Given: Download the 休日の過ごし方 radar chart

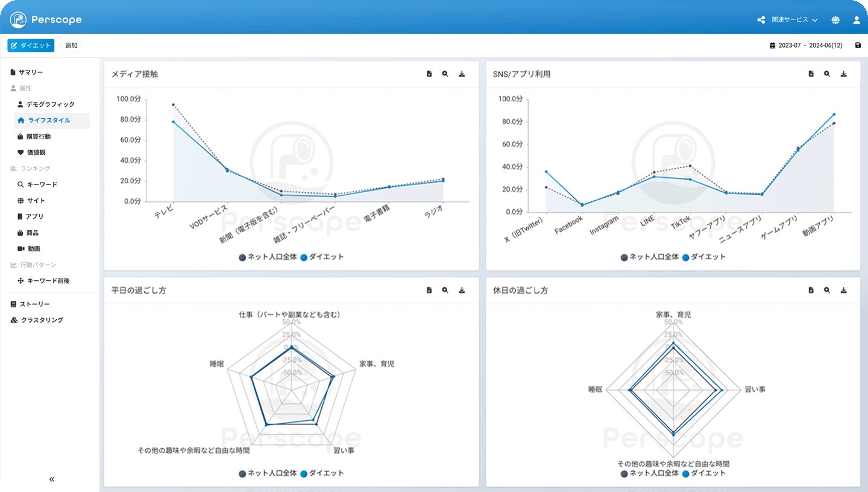Looking at the screenshot, I should (x=844, y=290).
